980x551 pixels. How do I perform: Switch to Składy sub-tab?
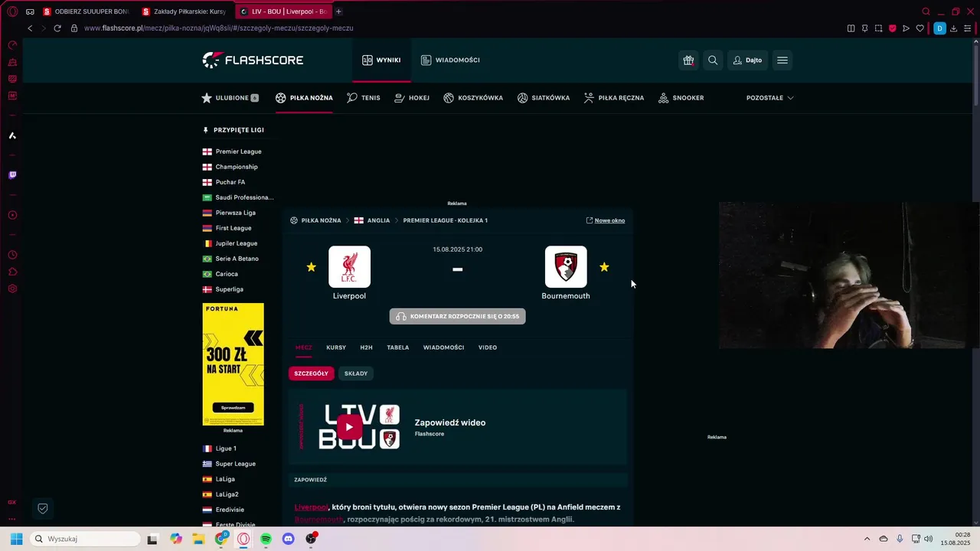[356, 373]
